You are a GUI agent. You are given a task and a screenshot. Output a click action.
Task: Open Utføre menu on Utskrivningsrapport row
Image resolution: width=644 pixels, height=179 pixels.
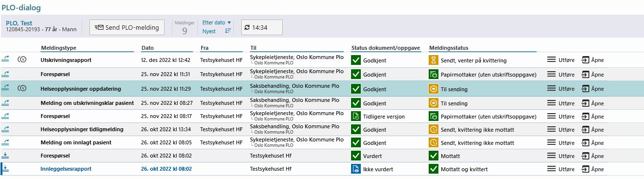561,60
